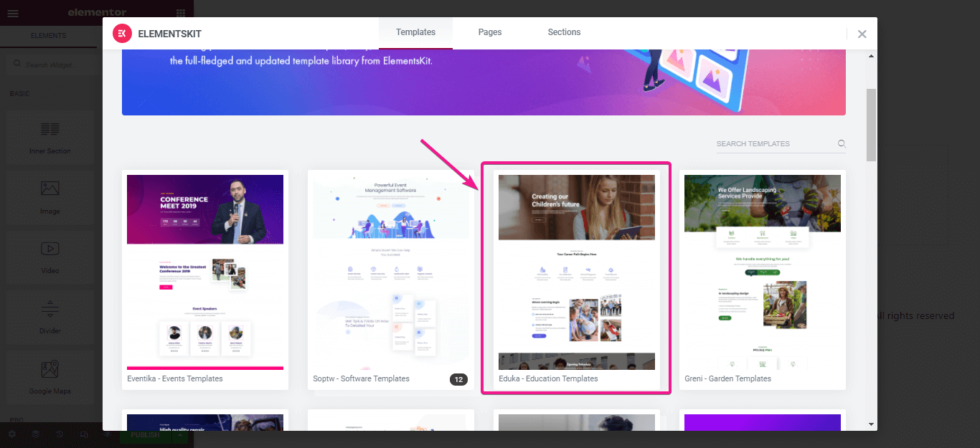Click the modal scrollbar down arrow
This screenshot has width=980, height=448.
[872, 424]
